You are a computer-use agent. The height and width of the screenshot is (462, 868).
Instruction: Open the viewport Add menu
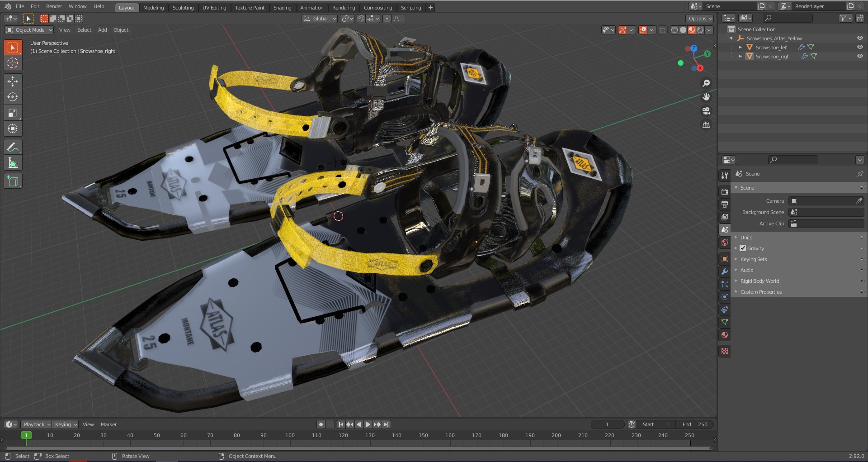(x=103, y=30)
